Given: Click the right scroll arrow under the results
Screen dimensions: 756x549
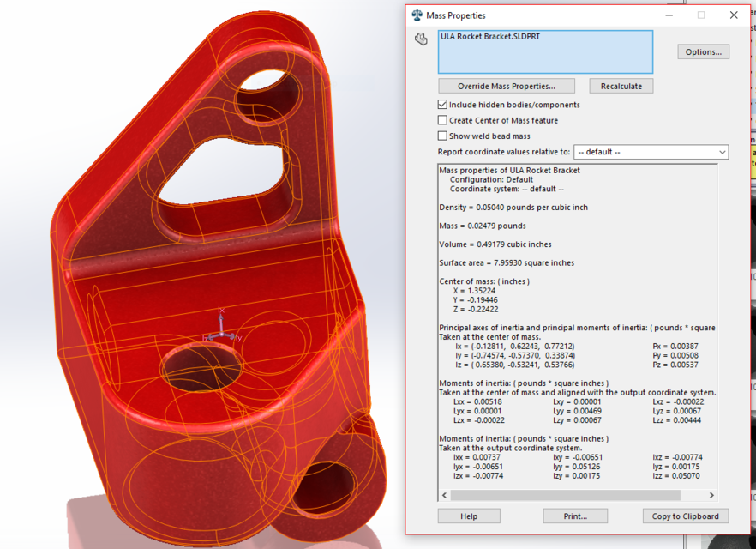Looking at the screenshot, I should [x=711, y=495].
